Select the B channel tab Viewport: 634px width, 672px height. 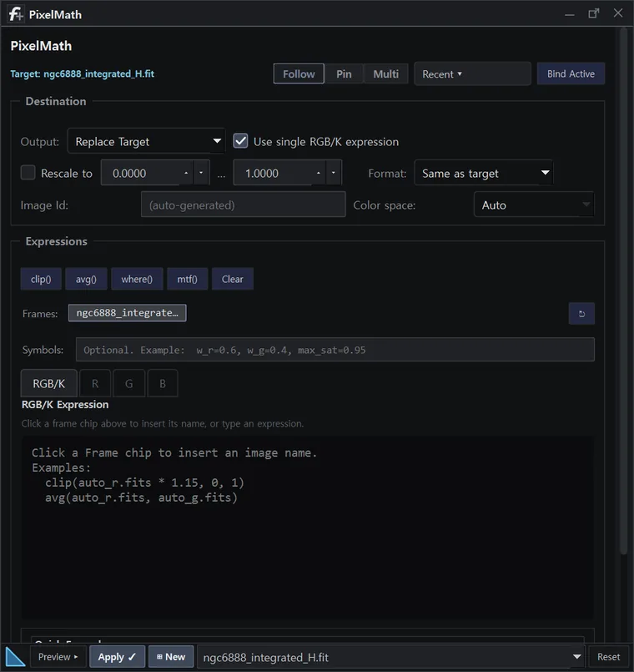click(163, 383)
